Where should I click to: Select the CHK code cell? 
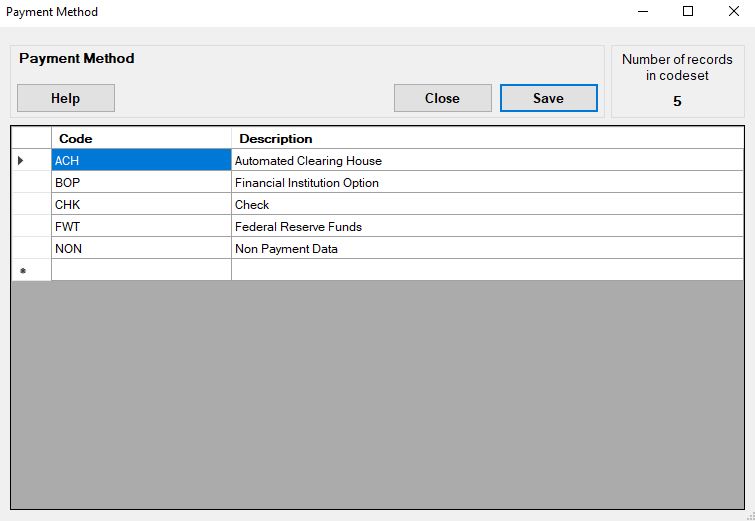point(141,204)
